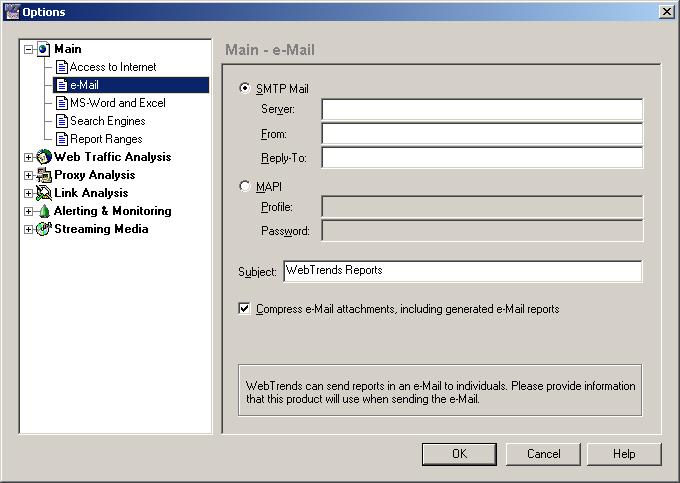Select the MAPI radio button
680x483 pixels.
pyautogui.click(x=245, y=186)
